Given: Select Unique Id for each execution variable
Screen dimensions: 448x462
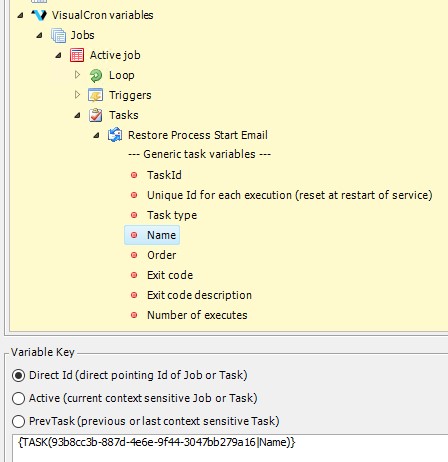Looking at the screenshot, I should click(x=290, y=195).
